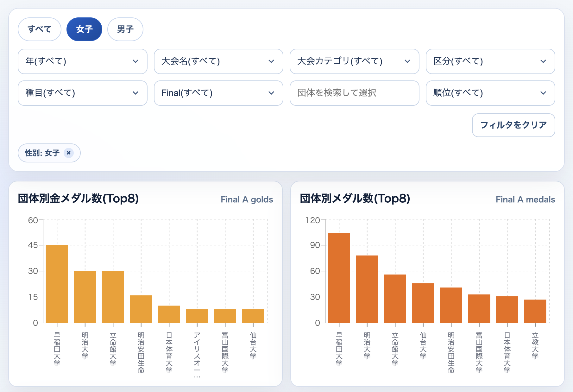Click the Final A medals label
Screen dimensions: 573x392
tap(525, 199)
